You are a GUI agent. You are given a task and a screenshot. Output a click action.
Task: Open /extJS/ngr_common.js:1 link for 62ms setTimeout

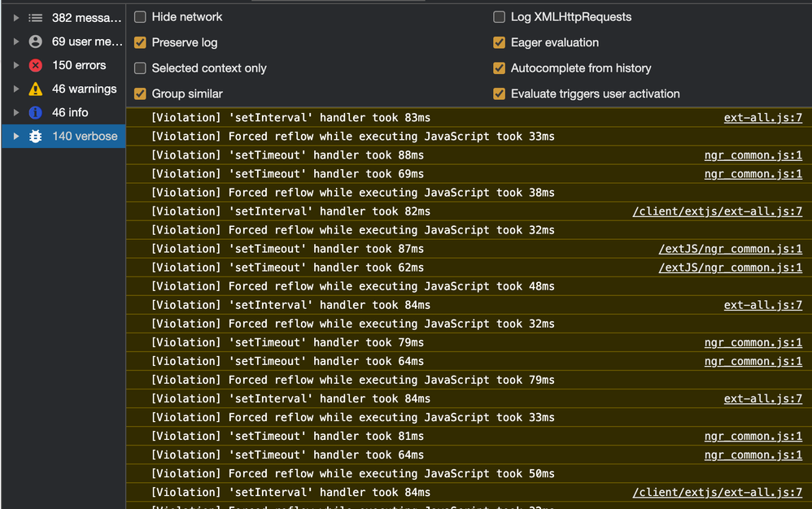(730, 268)
